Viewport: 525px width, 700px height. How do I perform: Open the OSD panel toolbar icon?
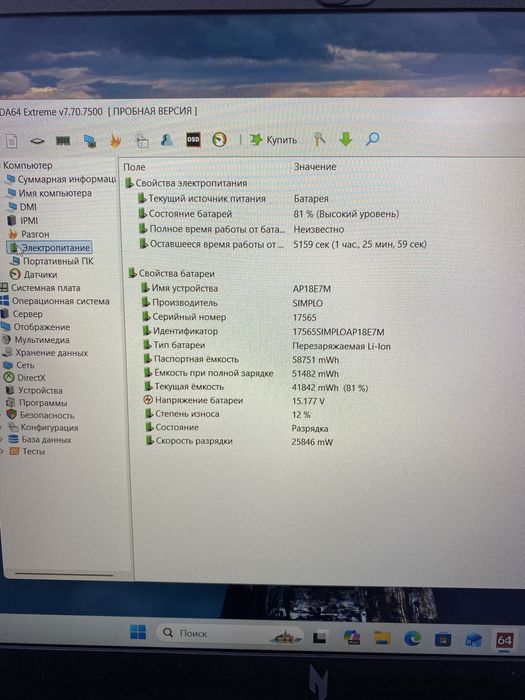pos(193,140)
